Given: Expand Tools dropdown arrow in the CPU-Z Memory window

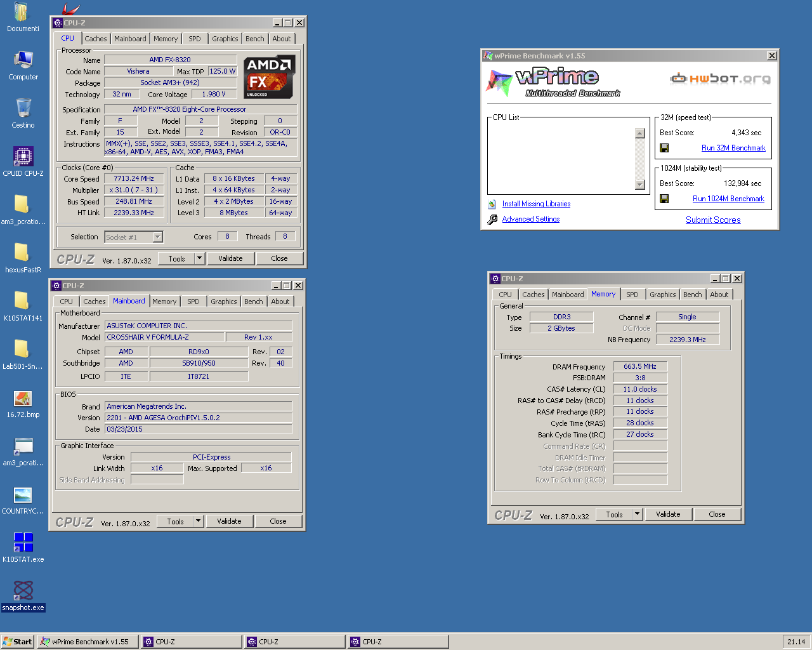Looking at the screenshot, I should pyautogui.click(x=637, y=514).
